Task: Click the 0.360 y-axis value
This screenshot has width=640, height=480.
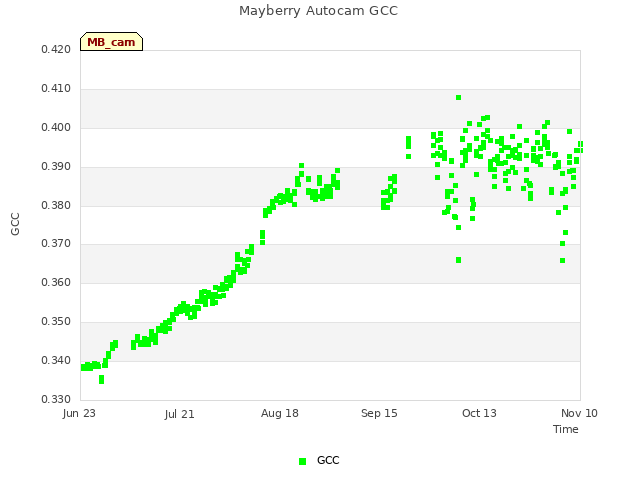Action: [56, 282]
